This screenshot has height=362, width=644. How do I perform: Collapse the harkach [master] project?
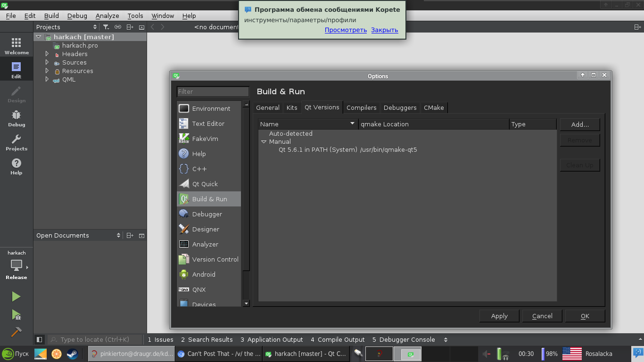(39, 37)
